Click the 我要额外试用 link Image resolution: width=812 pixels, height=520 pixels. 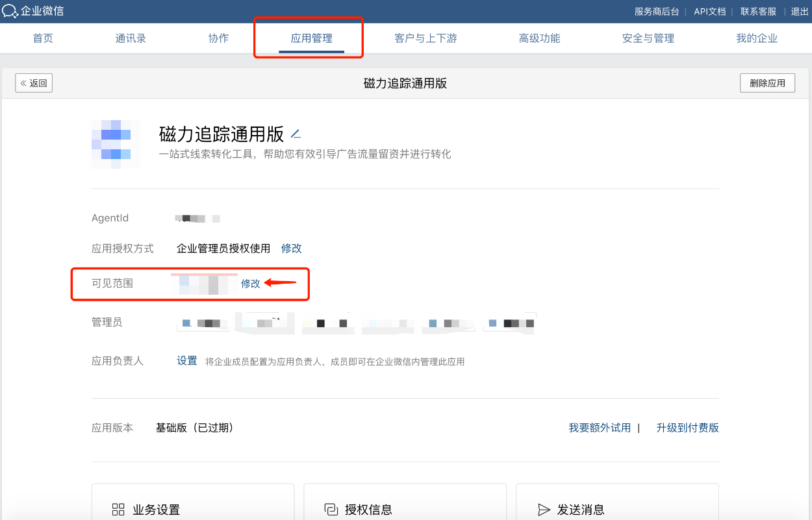600,428
